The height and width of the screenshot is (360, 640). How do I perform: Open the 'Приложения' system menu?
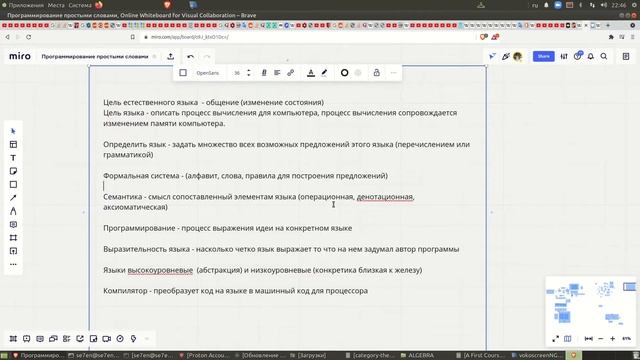(x=26, y=5)
